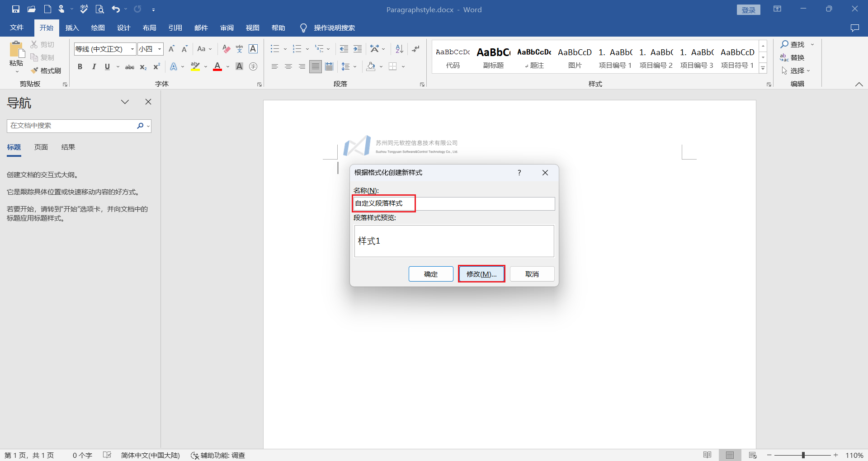
Task: Click the Clear Formatting eraser icon
Action: 226,49
